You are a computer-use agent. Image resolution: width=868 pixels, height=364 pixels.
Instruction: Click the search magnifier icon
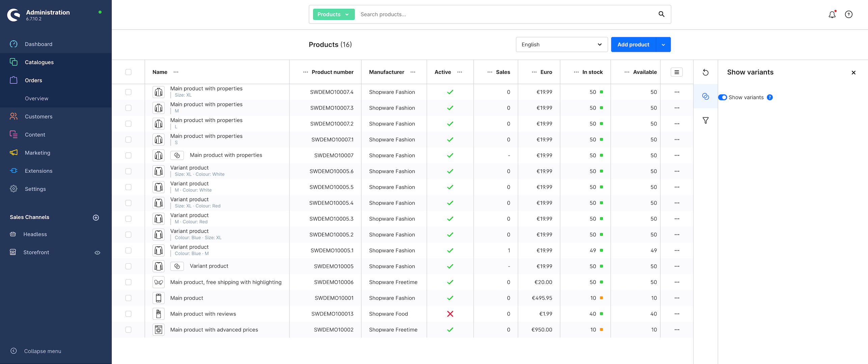click(x=662, y=14)
